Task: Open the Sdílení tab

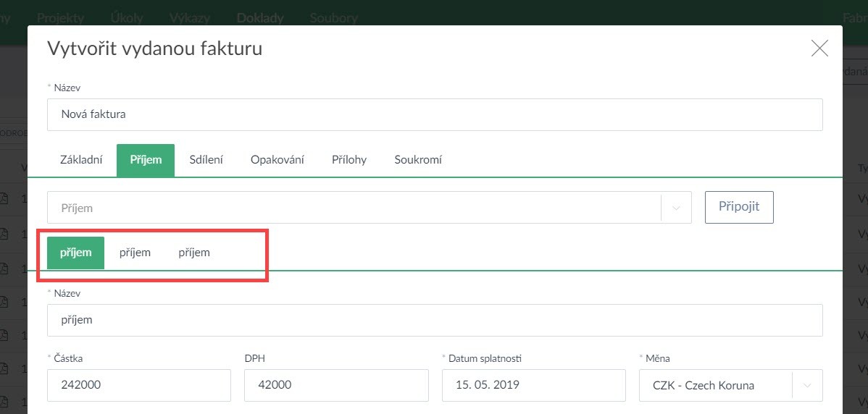Action: (x=206, y=160)
